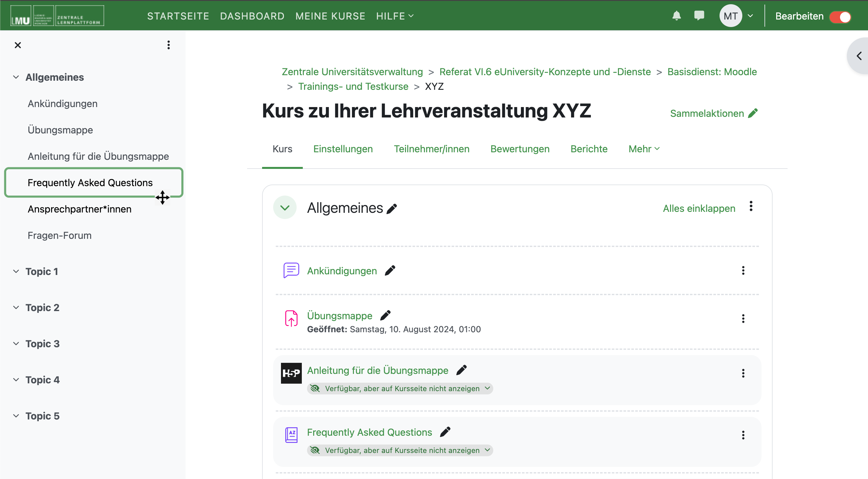868x479 pixels.
Task: Select Übungsmappe in the course index
Action: [60, 130]
